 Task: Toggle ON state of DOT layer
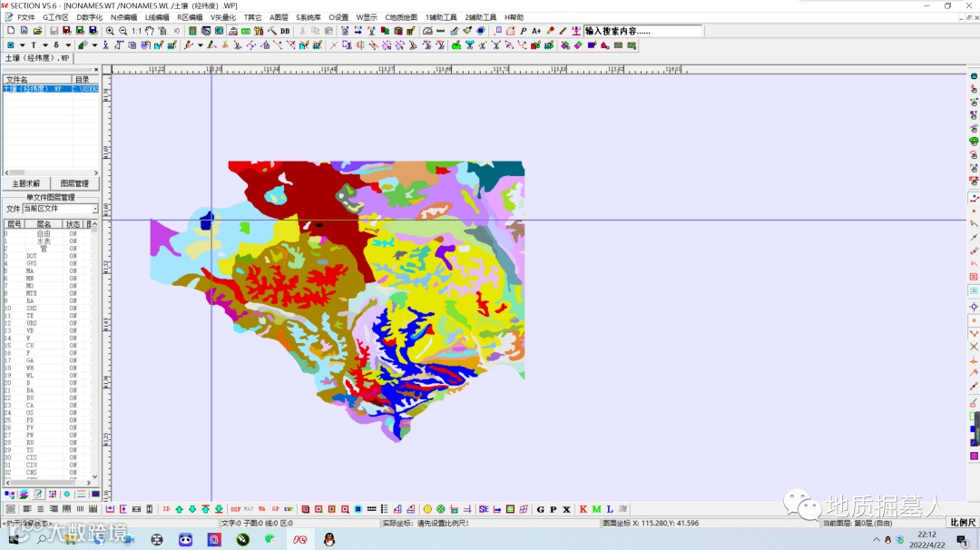[x=73, y=256]
